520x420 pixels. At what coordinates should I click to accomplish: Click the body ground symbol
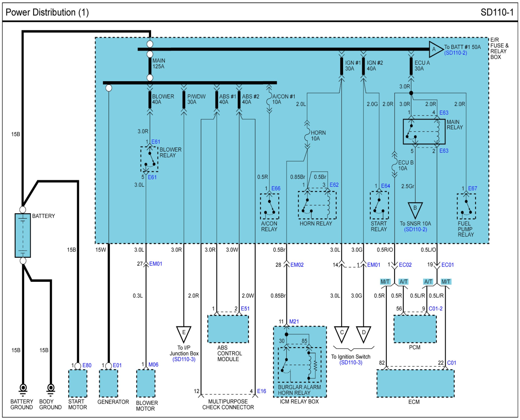tap(51, 389)
